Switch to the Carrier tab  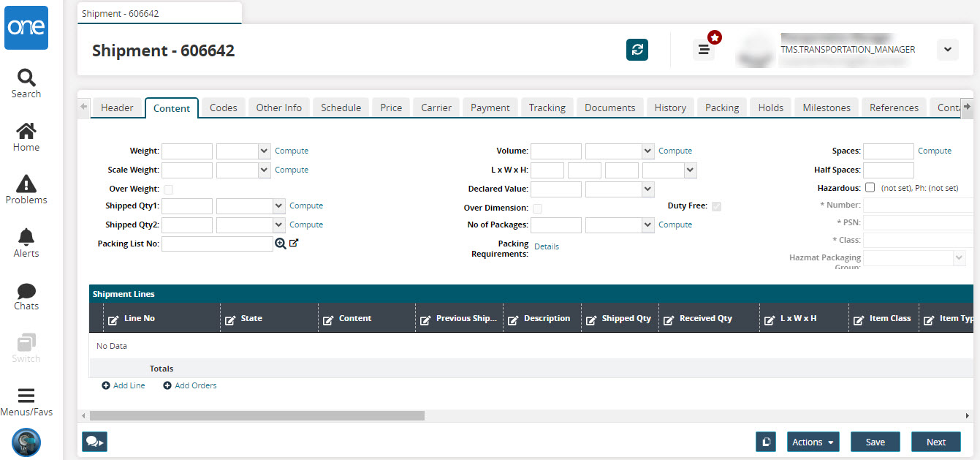pyautogui.click(x=436, y=108)
